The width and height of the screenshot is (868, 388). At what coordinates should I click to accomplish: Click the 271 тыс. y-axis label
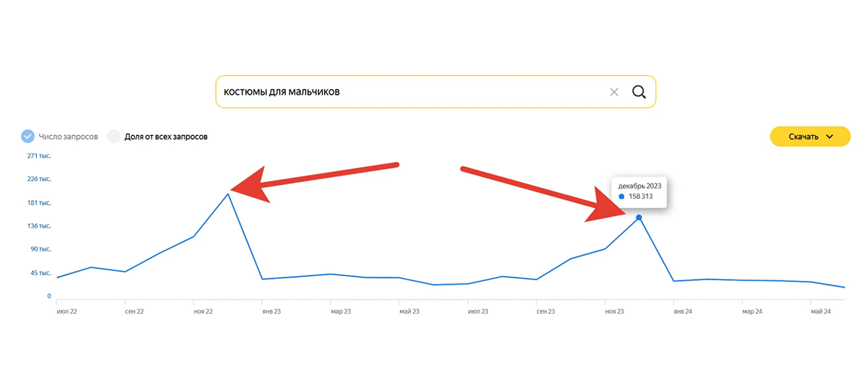tap(39, 155)
